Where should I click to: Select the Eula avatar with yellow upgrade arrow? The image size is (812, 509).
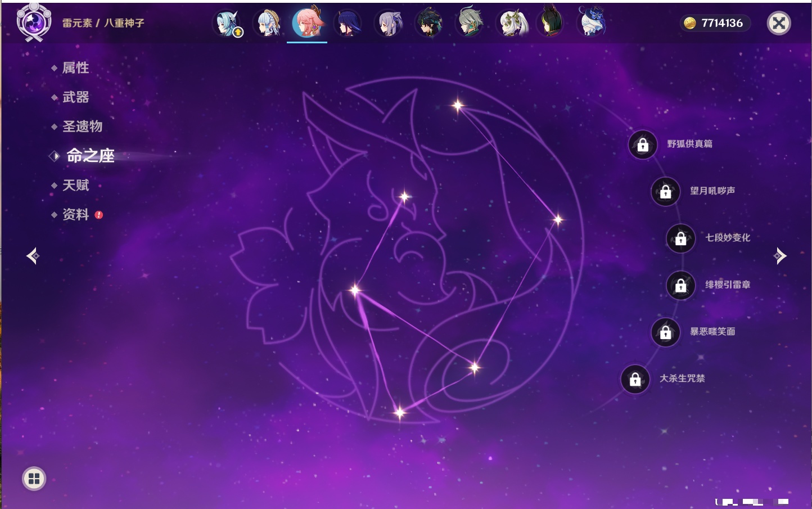tap(227, 24)
